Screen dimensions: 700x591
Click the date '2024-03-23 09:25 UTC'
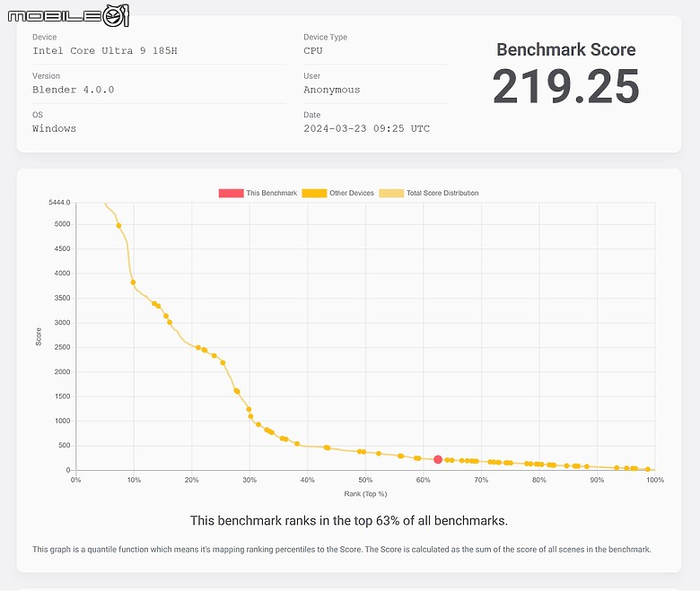366,128
